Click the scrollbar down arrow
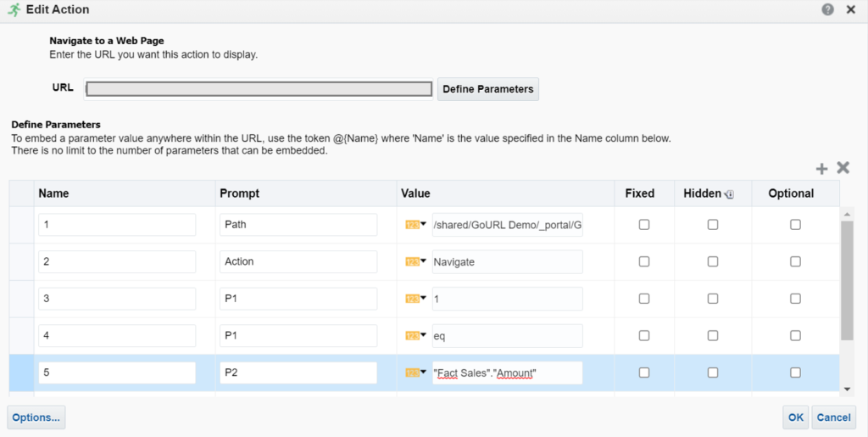The image size is (868, 437). [847, 390]
